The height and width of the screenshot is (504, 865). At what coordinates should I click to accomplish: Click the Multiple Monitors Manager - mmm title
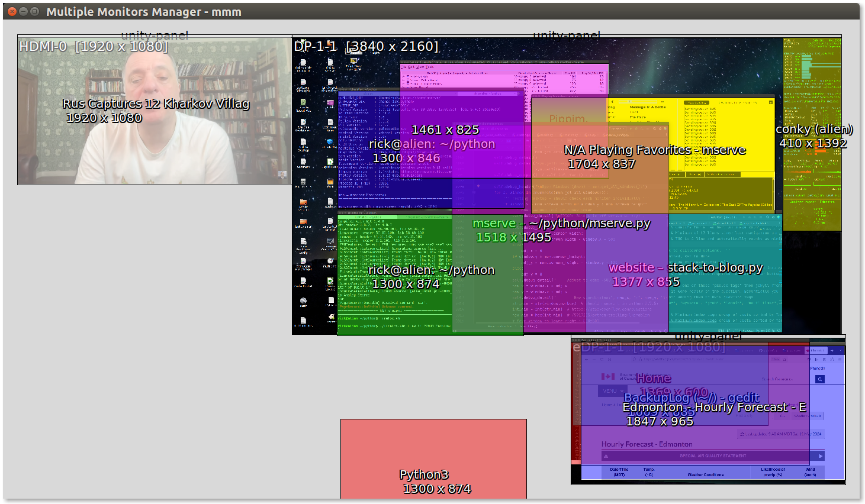coord(144,12)
